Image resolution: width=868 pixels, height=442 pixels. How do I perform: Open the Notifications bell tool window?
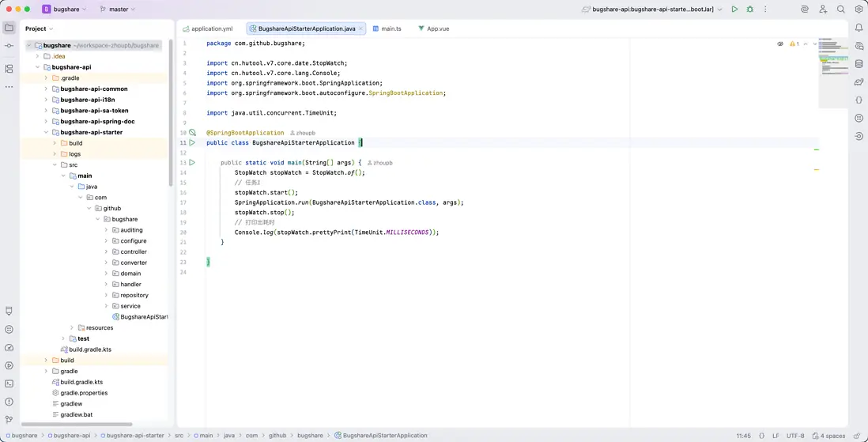pos(859,28)
